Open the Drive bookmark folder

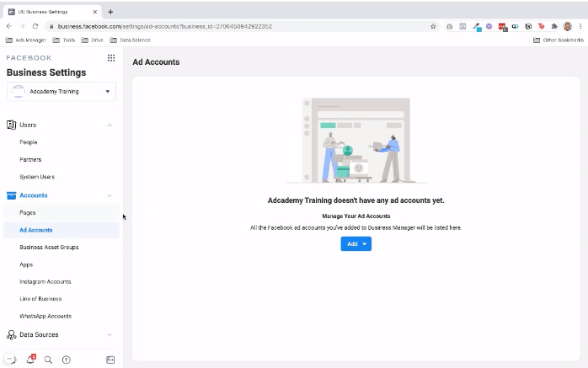pyautogui.click(x=93, y=40)
